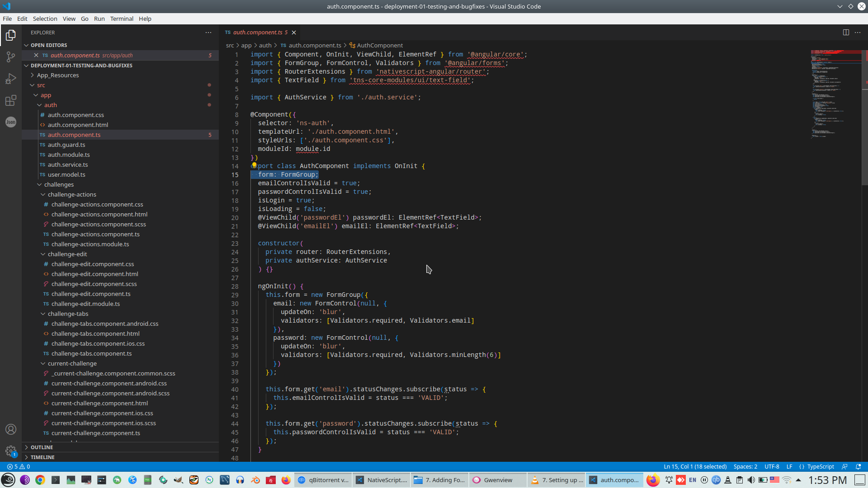Collapse the challenge-edit folder
Viewport: 868px width, 488px height.
[67, 254]
